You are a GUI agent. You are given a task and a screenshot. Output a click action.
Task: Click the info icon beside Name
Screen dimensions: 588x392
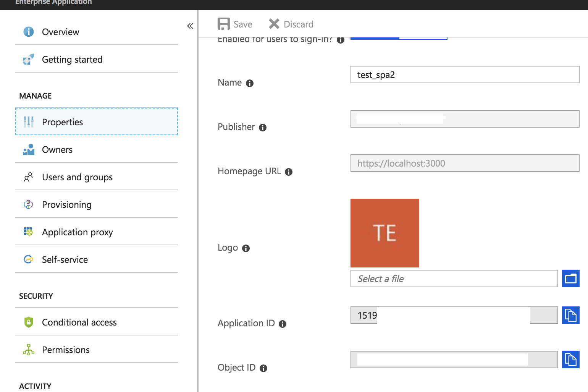[250, 83]
